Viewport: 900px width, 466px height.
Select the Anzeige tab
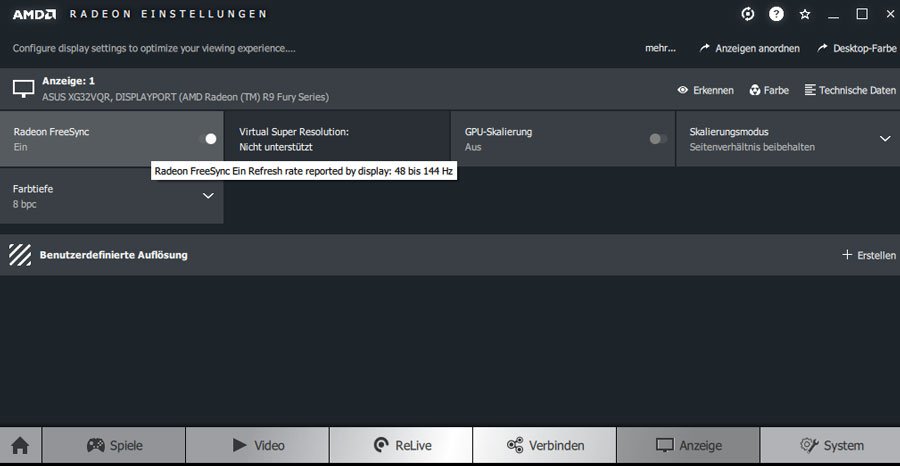688,445
